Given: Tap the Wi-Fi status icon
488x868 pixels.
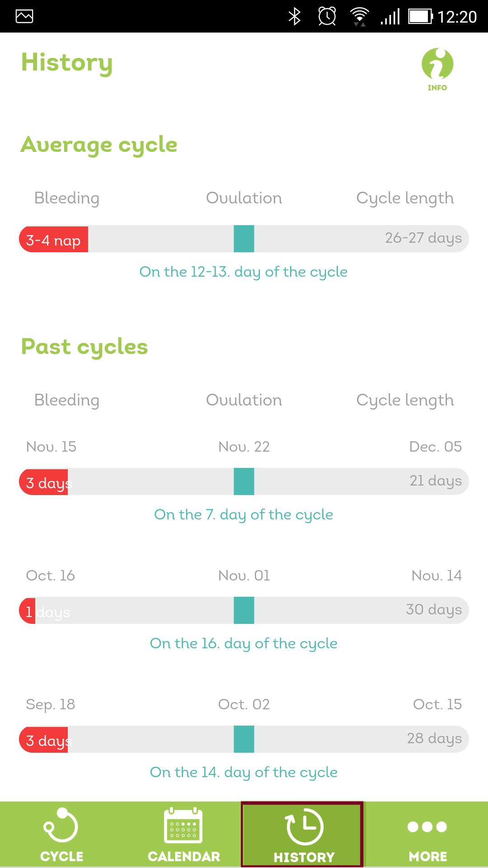Looking at the screenshot, I should [359, 17].
